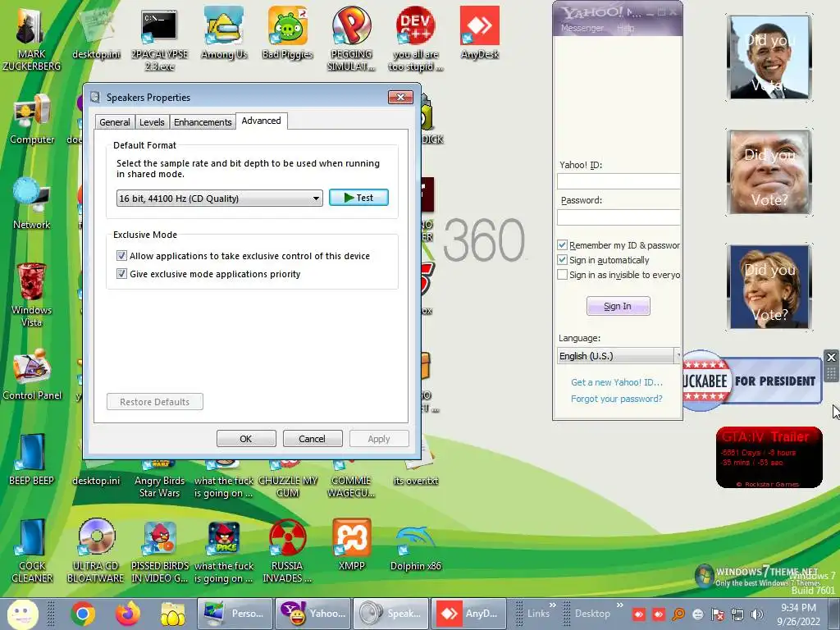Select the BEEP BEEP desktop icon
This screenshot has height=630, width=840.
(32, 459)
